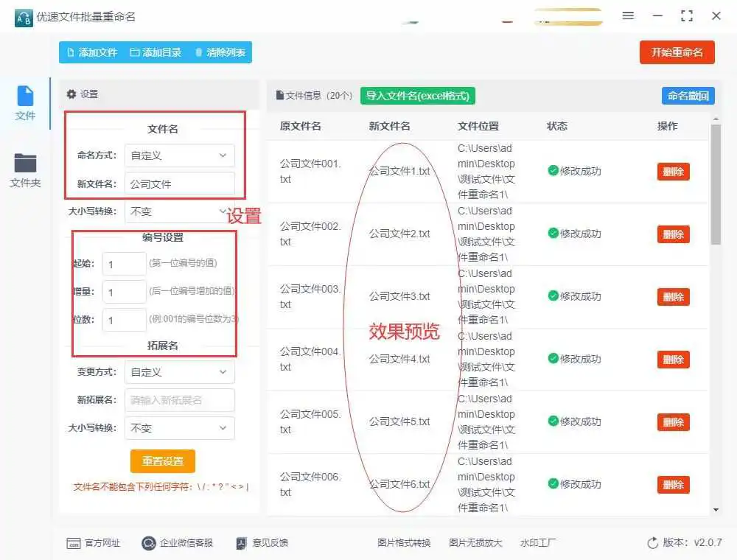
Task: Click the 新拓展名 input field
Action: coord(180,400)
